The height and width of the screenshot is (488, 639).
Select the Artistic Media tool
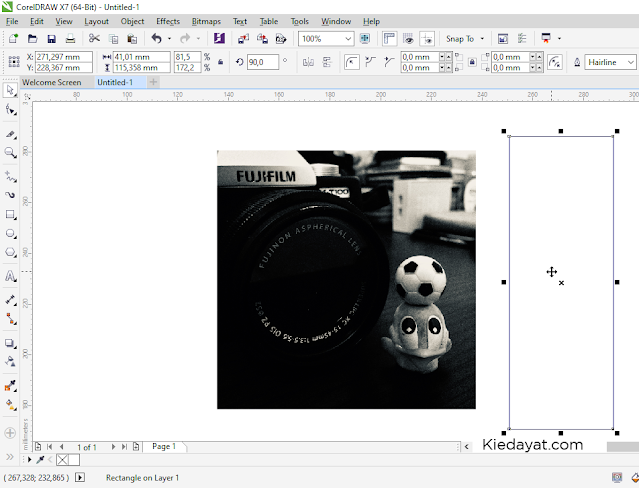(10, 195)
